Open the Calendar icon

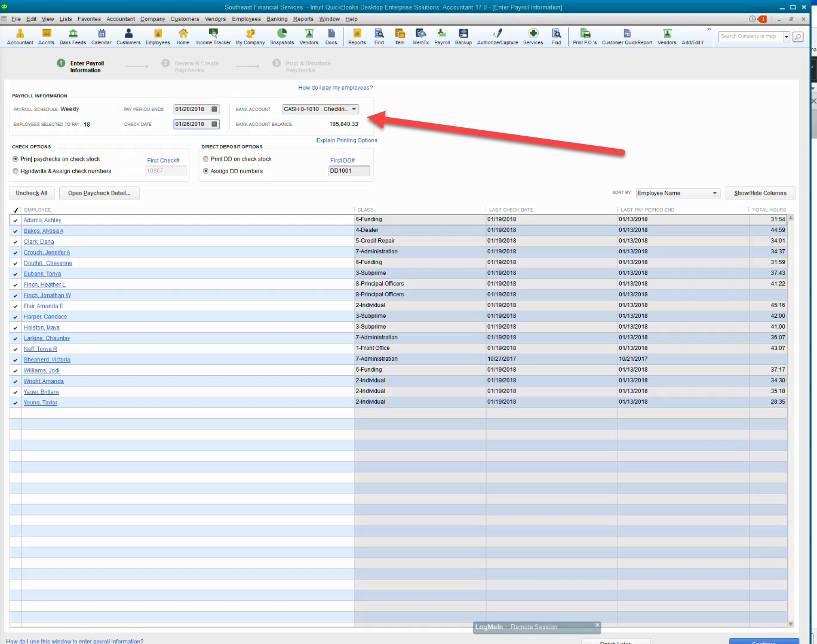tap(102, 36)
